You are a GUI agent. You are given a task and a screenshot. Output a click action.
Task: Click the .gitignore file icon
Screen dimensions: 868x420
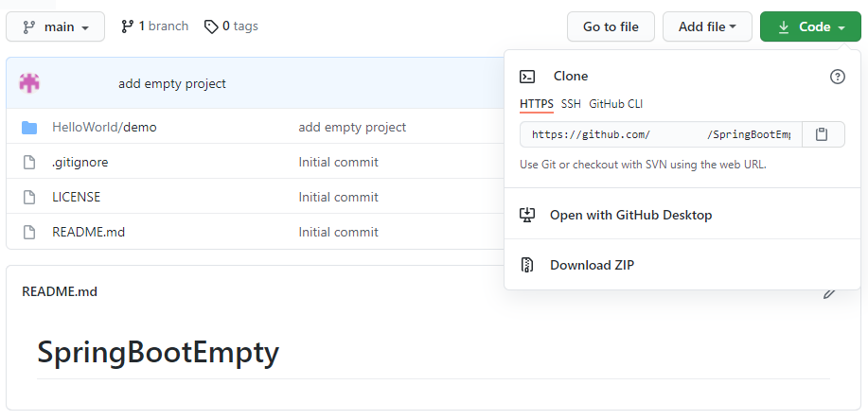tap(29, 162)
